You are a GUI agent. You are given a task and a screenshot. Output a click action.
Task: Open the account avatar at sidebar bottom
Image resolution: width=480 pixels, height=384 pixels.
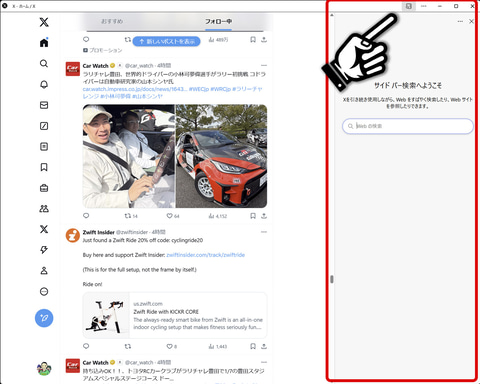click(x=44, y=369)
